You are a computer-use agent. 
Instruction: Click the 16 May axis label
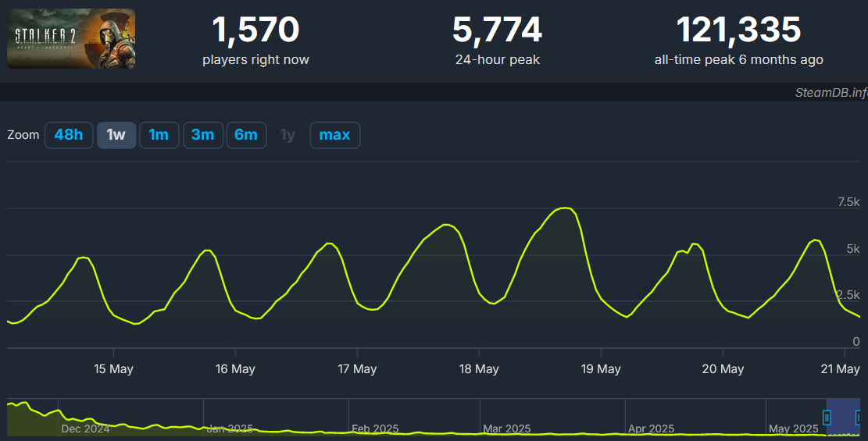point(235,369)
